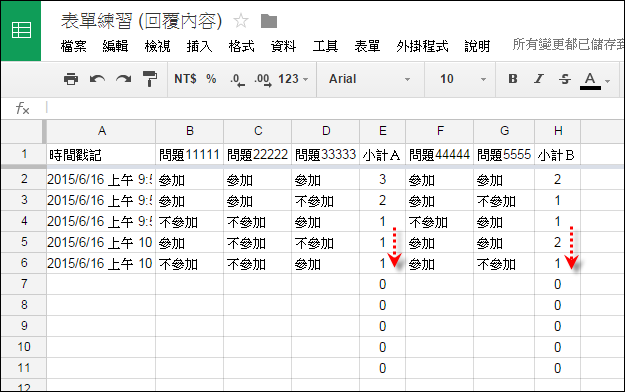Toggle Strikethrough formatting
This screenshot has width=625, height=392.
(x=564, y=79)
